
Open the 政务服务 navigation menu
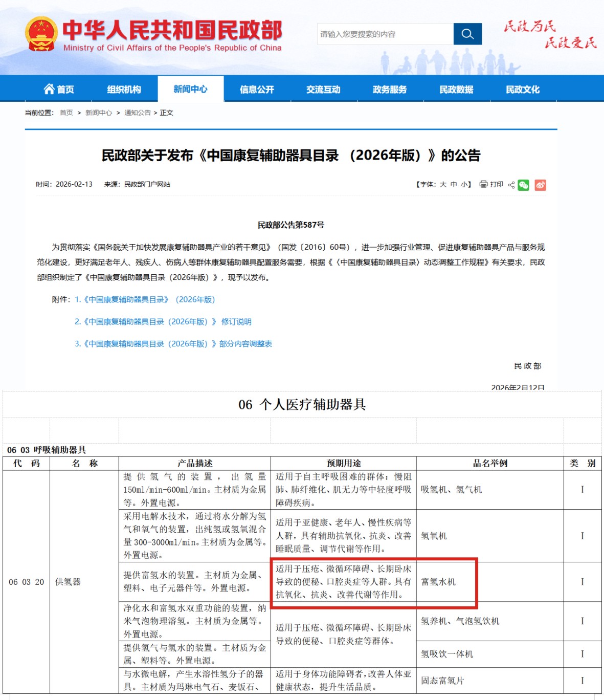click(x=390, y=90)
